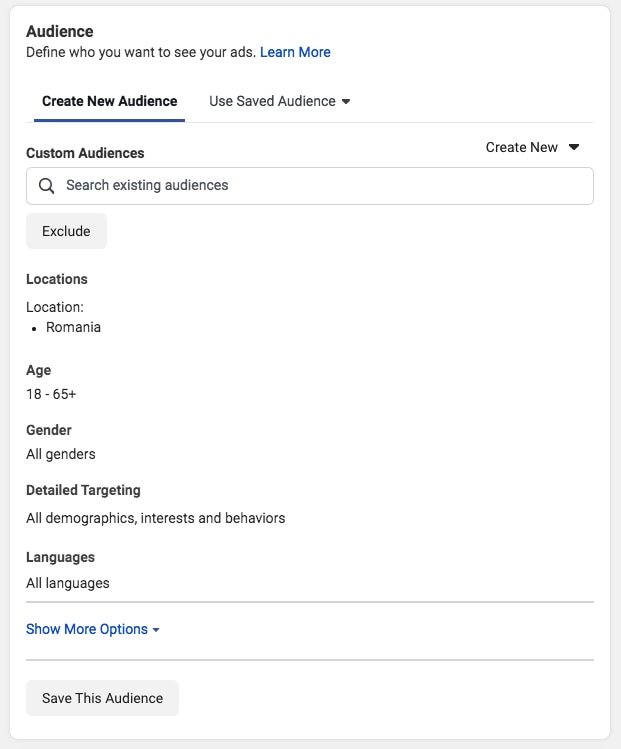Click the Custom Audiences label
621x749 pixels.
[85, 153]
